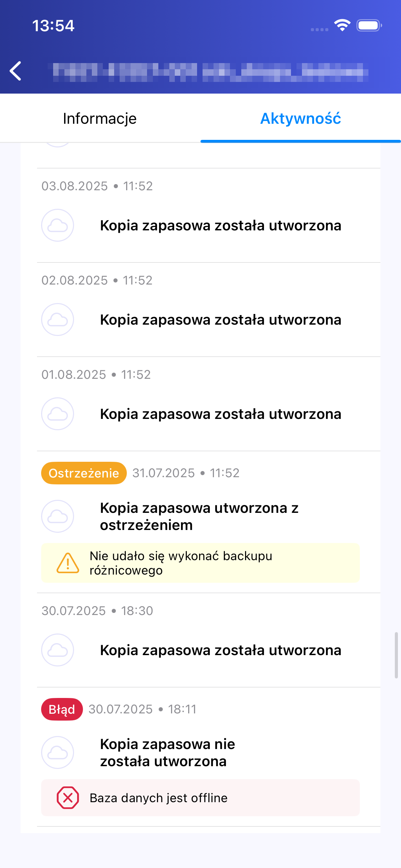Tap cloud icon for 30.07.2025 18:30 backup
This screenshot has height=868, width=401.
coord(58,650)
